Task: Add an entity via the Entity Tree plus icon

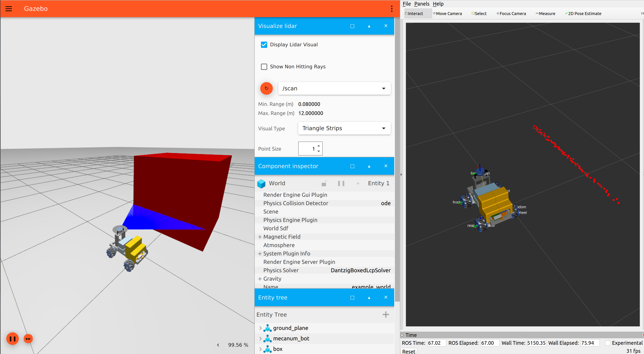Action: click(x=385, y=315)
